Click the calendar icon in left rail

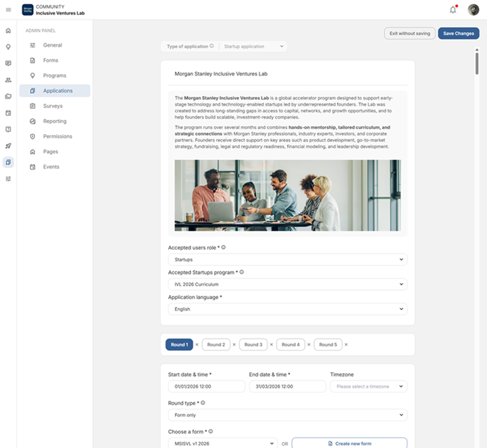[8, 113]
